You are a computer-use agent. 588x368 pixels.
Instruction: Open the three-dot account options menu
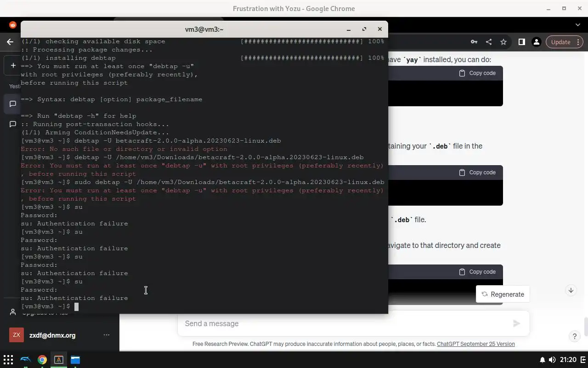tap(107, 335)
